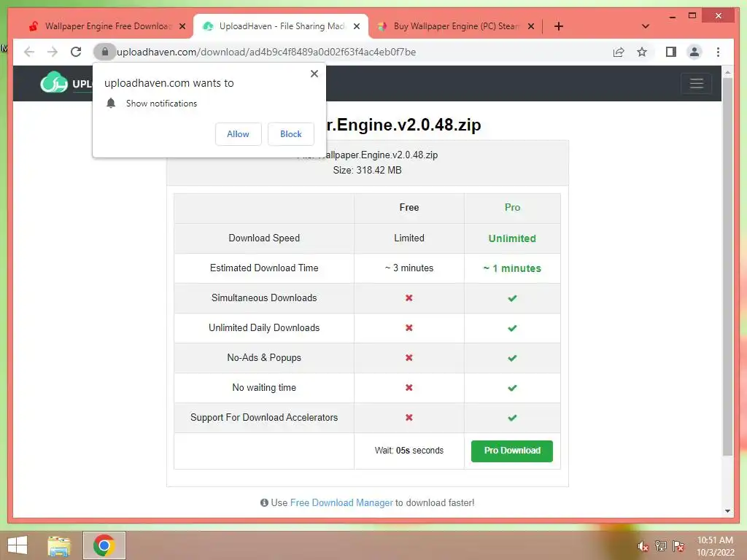
Task: Click the notification bell icon in popup
Action: (x=111, y=104)
